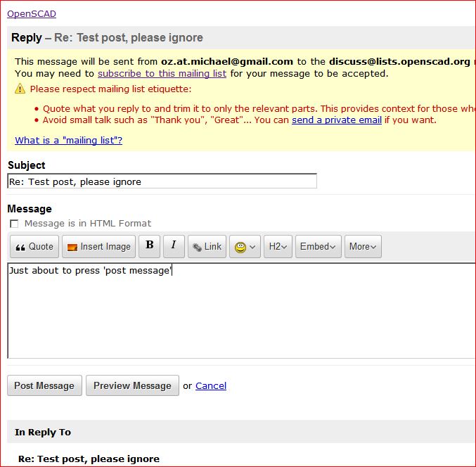Toggle italic text formatting
The image size is (476, 467).
[174, 246]
